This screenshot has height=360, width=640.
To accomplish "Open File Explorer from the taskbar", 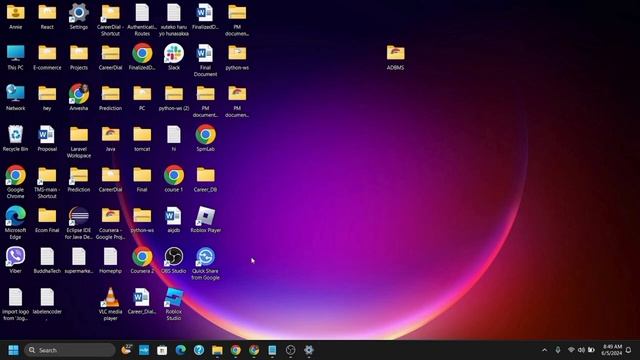I will click(x=217, y=350).
